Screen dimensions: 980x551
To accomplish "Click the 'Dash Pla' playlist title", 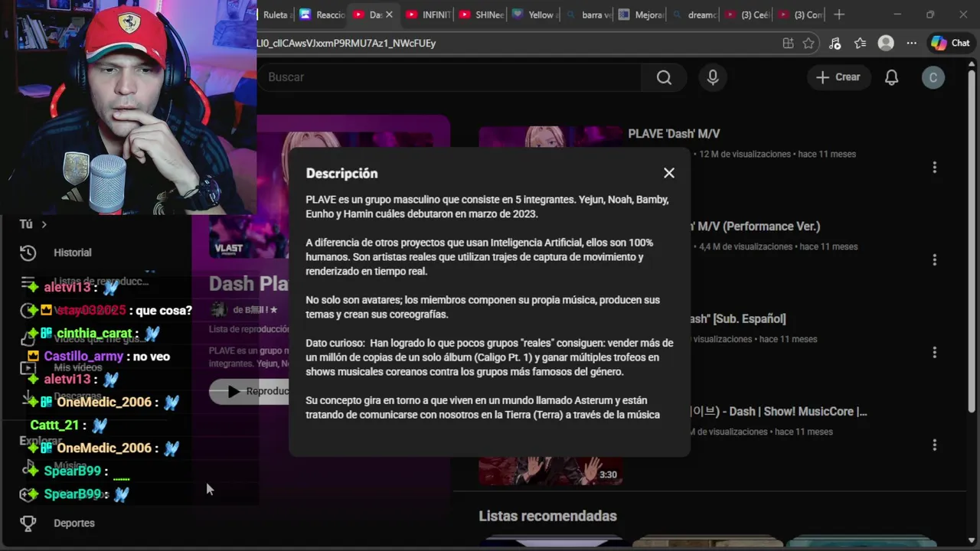I will point(249,284).
